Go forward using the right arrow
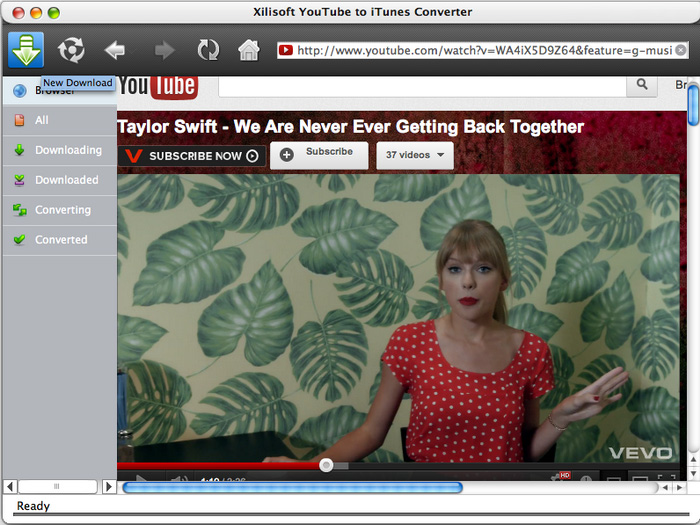Image resolution: width=700 pixels, height=525 pixels. coord(164,49)
